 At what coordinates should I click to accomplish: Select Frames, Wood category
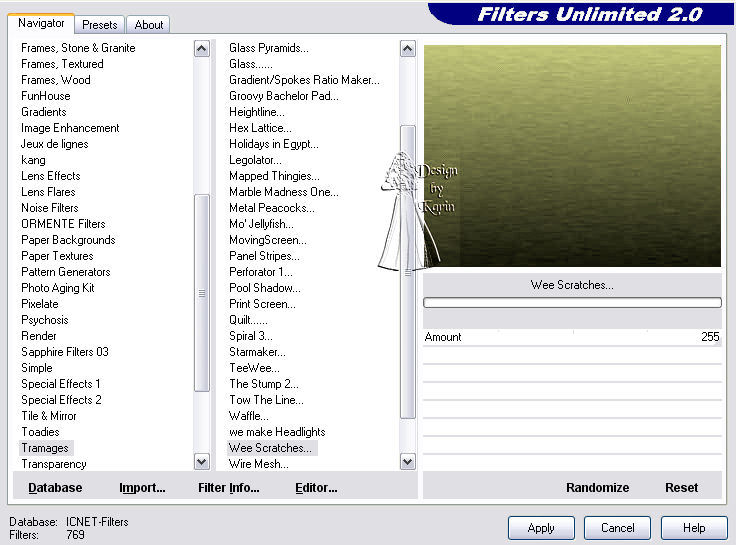pyautogui.click(x=56, y=80)
